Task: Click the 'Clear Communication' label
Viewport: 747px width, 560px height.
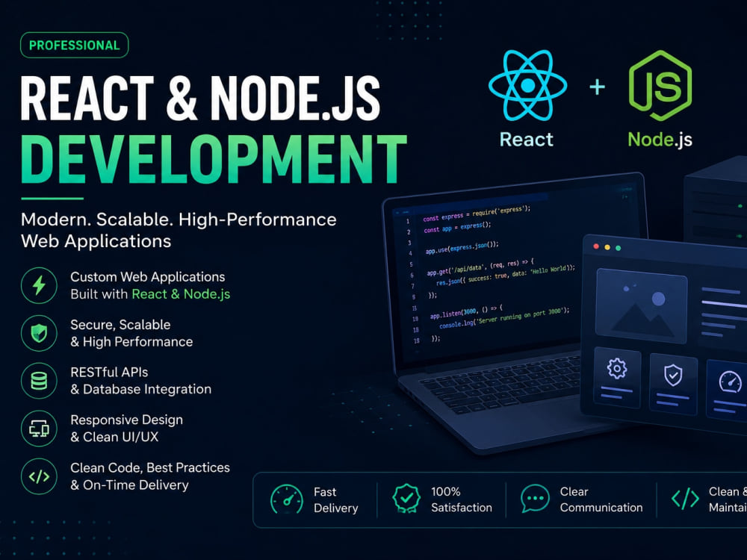Action: tap(601, 499)
